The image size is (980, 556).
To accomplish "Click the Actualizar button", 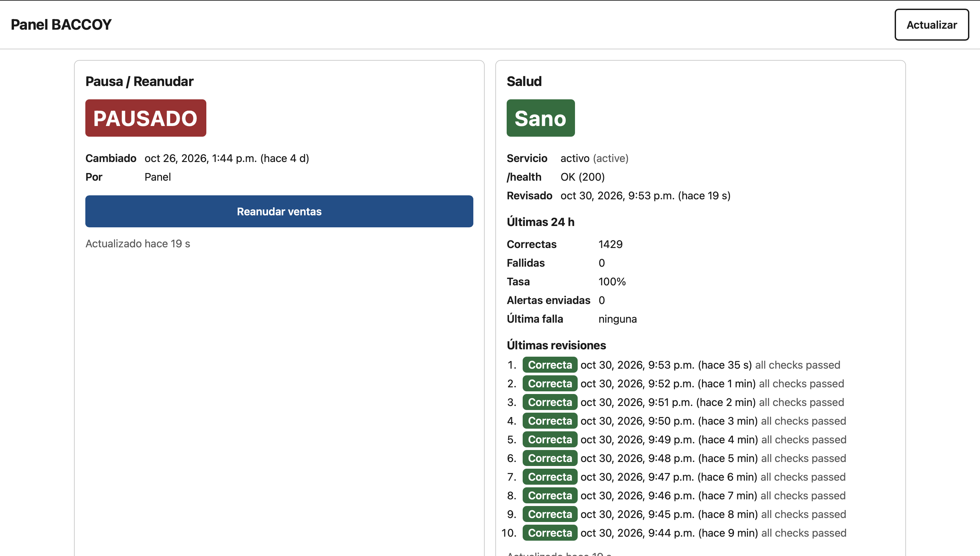I will point(932,25).
